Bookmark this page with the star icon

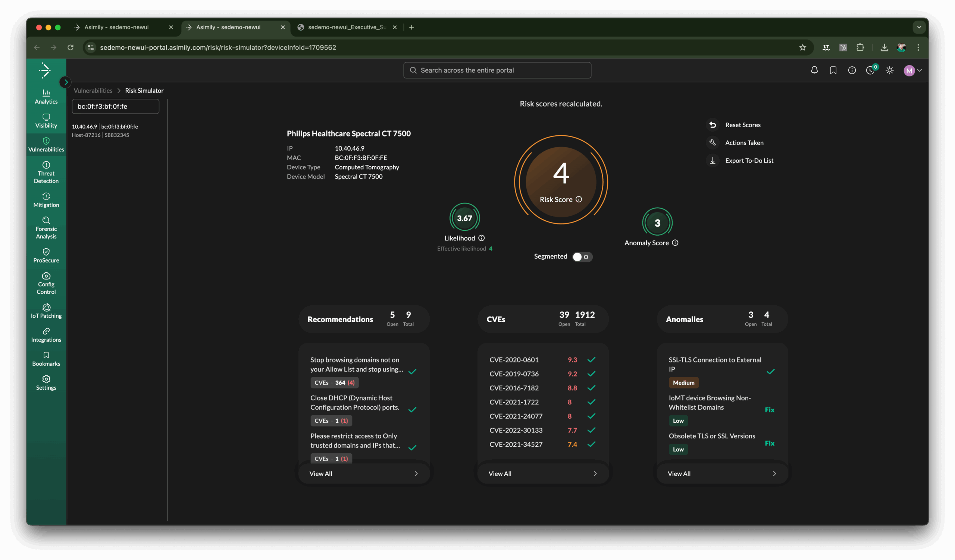click(803, 47)
